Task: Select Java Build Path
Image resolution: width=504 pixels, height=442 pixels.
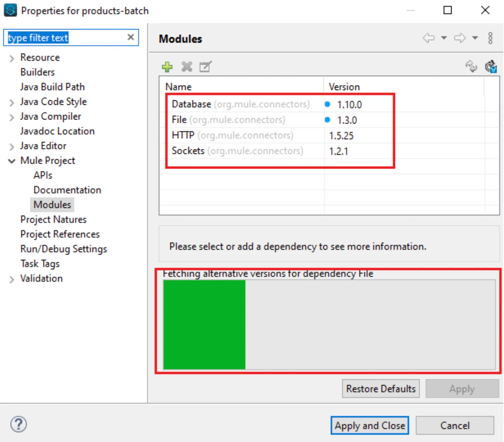Action: coord(52,87)
